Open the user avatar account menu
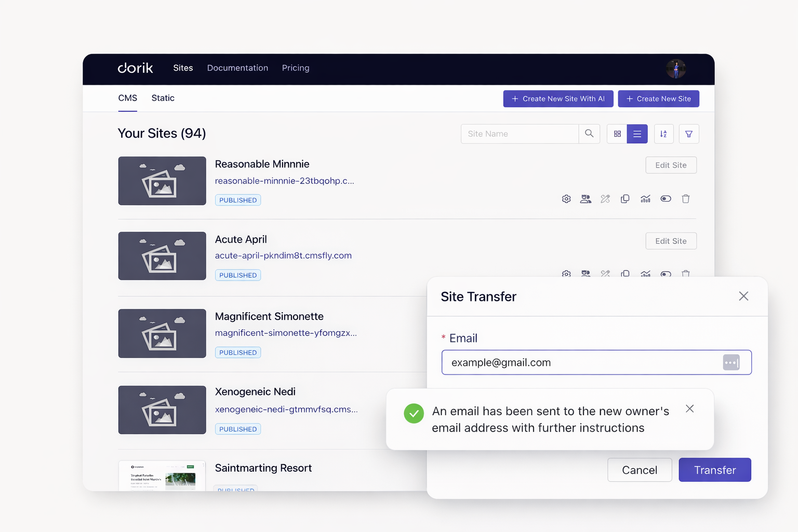 tap(676, 69)
